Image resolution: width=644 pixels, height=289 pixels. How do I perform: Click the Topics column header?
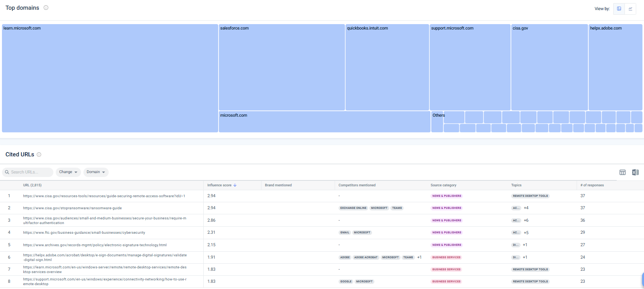[x=516, y=185]
